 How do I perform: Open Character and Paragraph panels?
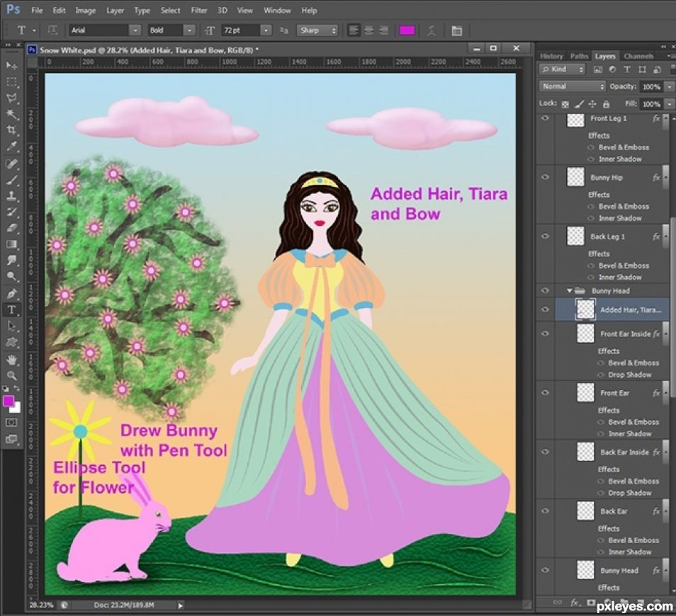click(x=456, y=30)
